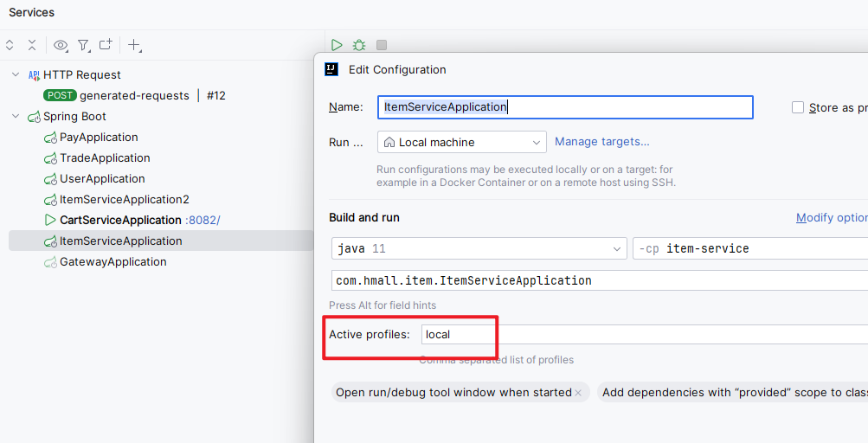Click the GatewayApplication Spring icon

(50, 262)
